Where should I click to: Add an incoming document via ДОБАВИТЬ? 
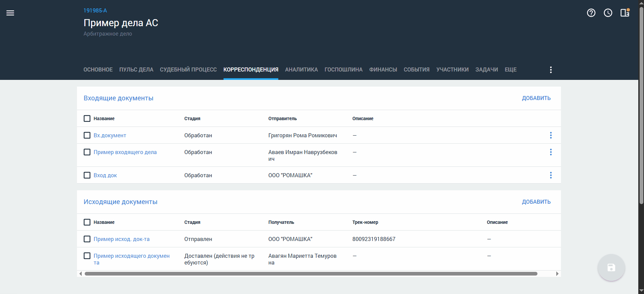pos(536,98)
